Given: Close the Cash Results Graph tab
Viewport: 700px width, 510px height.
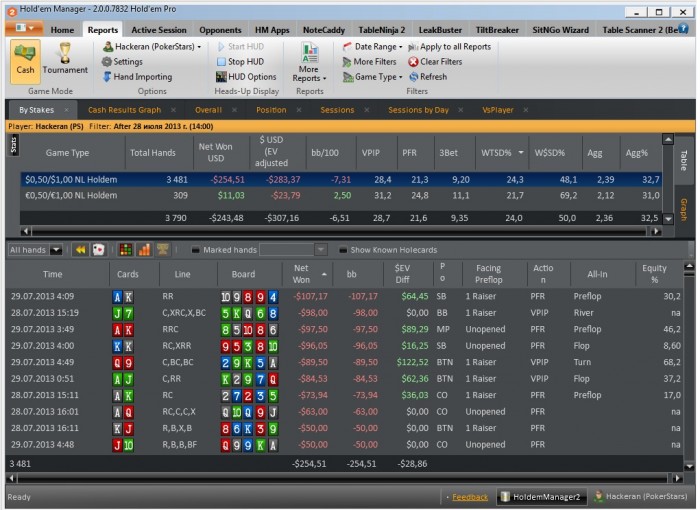Looking at the screenshot, I should coord(173,110).
